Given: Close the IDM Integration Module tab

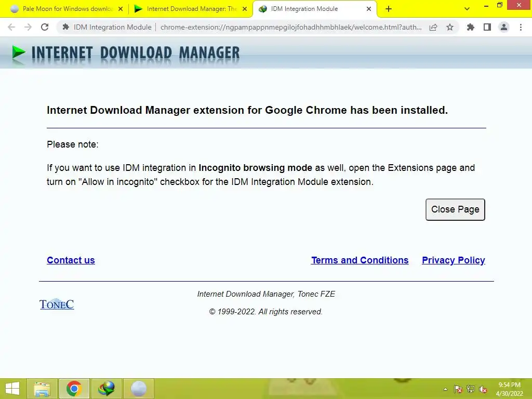Looking at the screenshot, I should (x=369, y=9).
